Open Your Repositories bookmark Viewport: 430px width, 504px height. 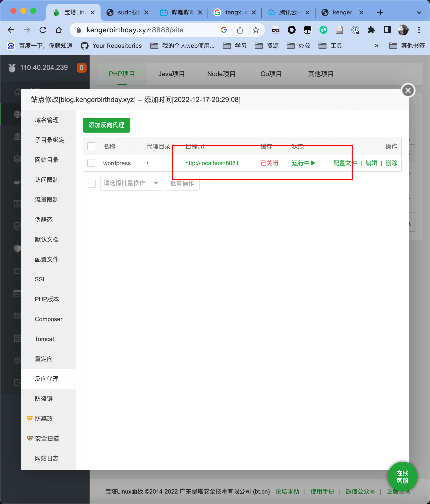(x=111, y=46)
